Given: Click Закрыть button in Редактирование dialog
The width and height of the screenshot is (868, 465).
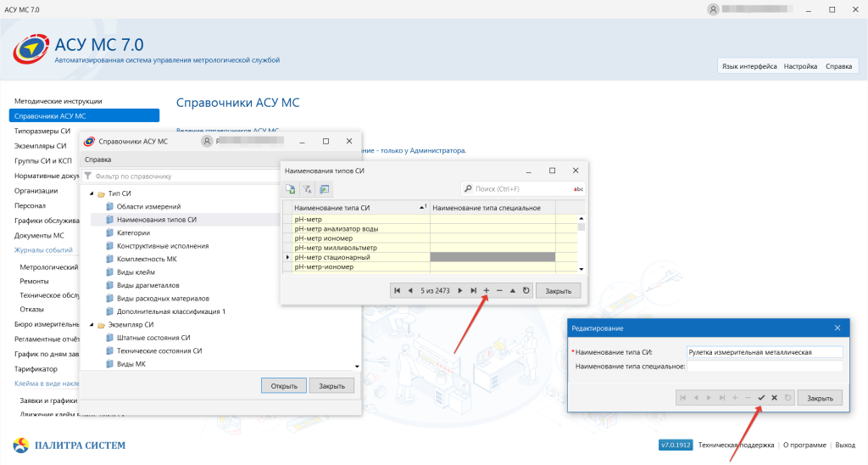Looking at the screenshot, I should click(820, 397).
